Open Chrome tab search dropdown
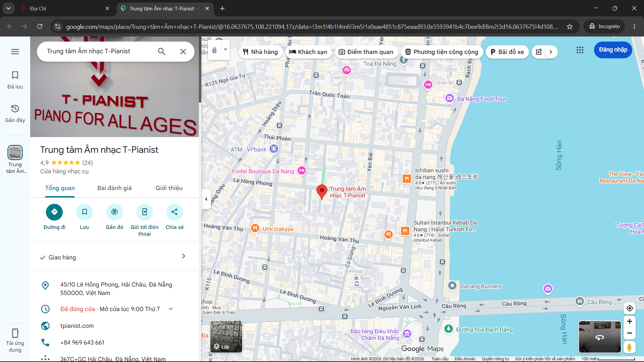 click(8, 8)
